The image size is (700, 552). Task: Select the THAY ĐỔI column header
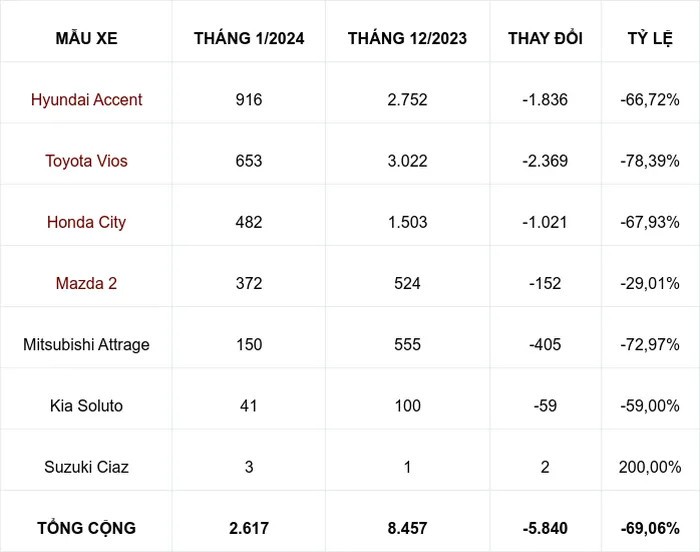[545, 39]
